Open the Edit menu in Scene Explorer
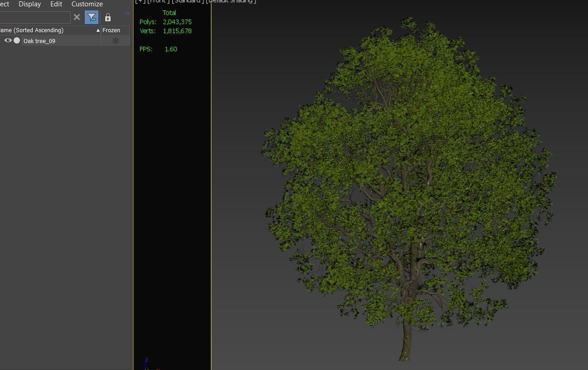This screenshot has width=588, height=370. [x=56, y=4]
